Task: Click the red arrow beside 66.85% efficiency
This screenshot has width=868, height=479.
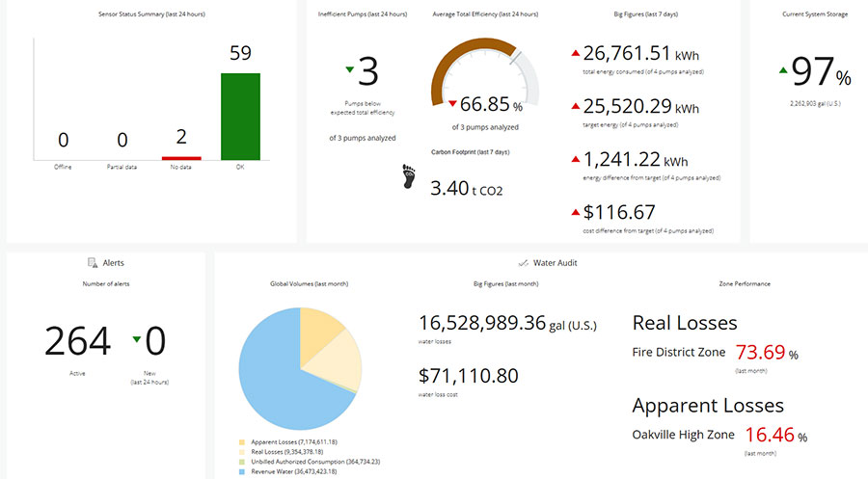Action: click(451, 103)
